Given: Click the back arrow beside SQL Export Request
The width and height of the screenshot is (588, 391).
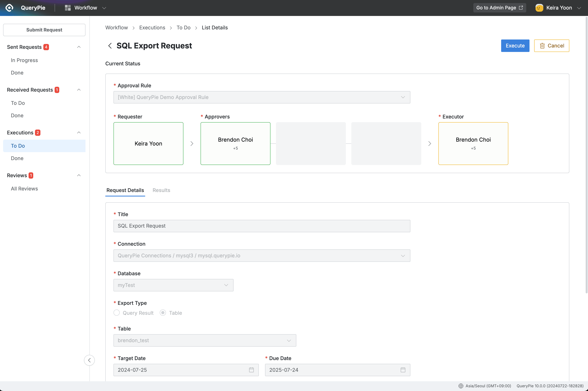Looking at the screenshot, I should (110, 46).
